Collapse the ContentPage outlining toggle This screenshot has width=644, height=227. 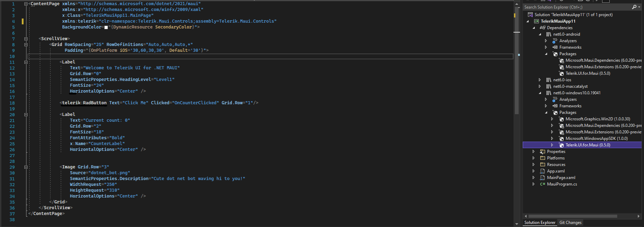pos(26,4)
